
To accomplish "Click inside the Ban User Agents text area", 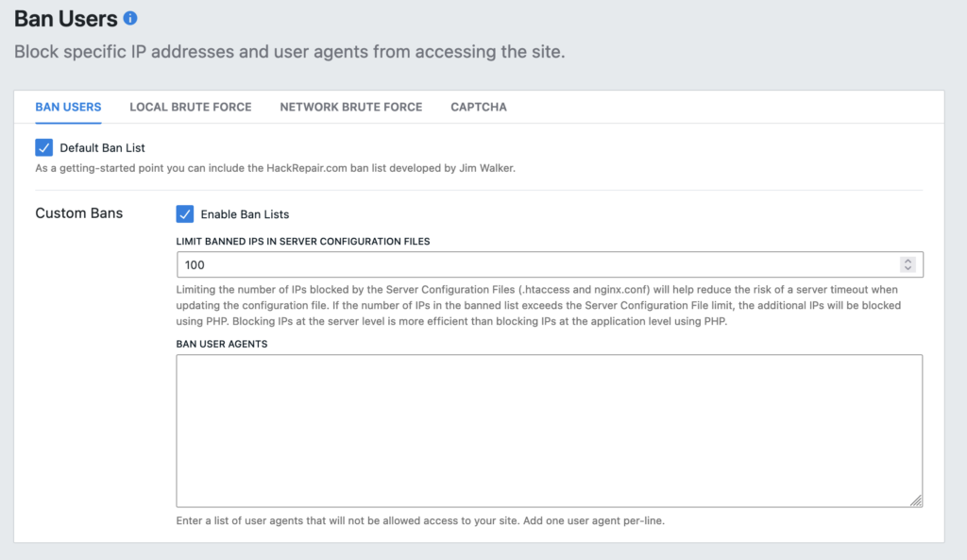I will (x=550, y=431).
